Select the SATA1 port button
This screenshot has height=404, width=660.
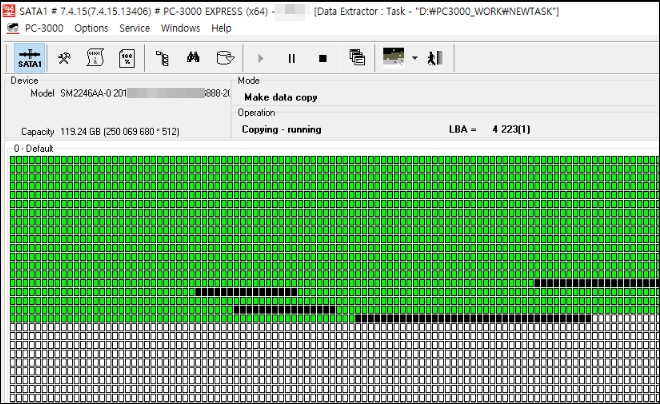(29, 58)
